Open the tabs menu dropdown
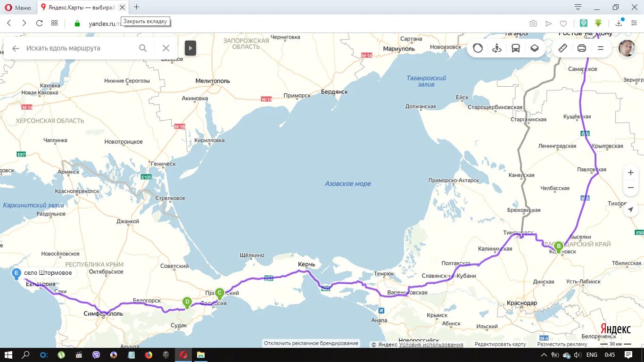The height and width of the screenshot is (362, 644). coord(578,7)
